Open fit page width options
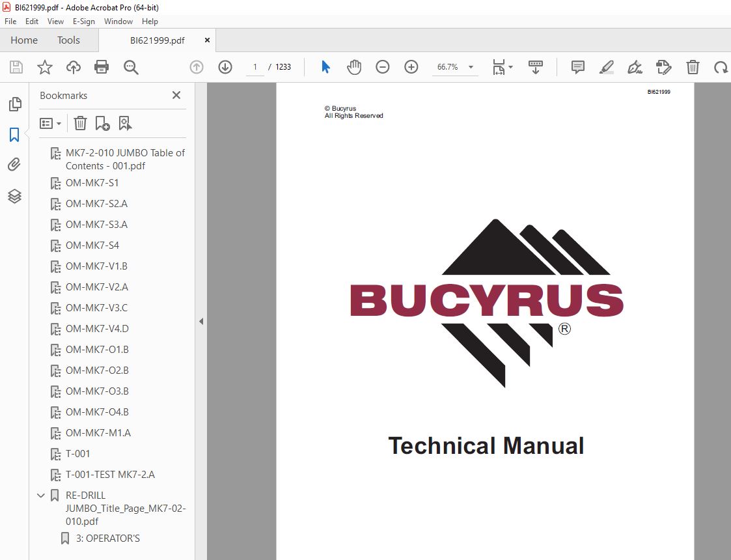This screenshot has height=560, width=731. pyautogui.click(x=503, y=67)
